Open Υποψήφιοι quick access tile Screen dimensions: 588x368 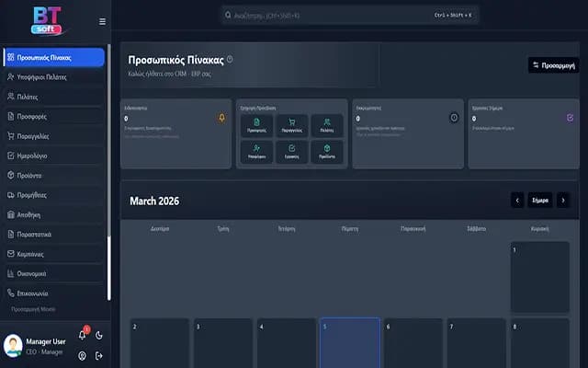tap(257, 152)
